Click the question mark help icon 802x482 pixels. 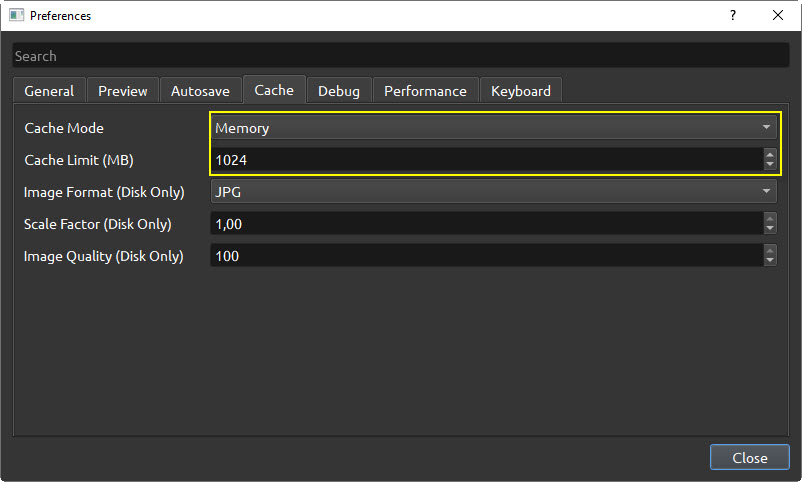(733, 15)
